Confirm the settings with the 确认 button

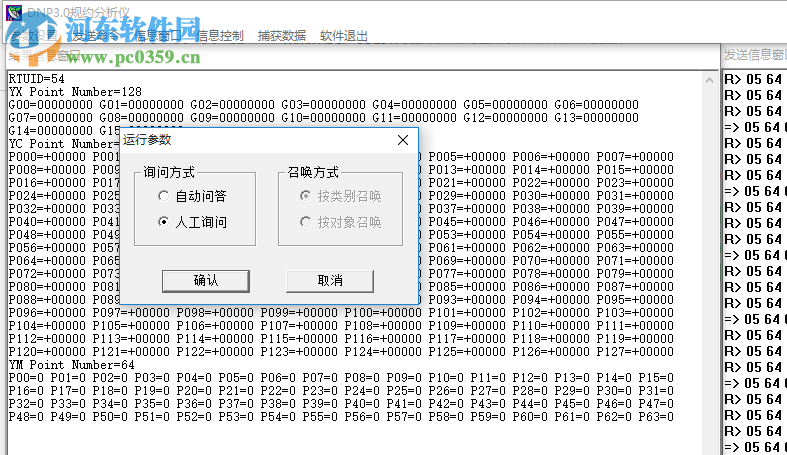pos(206,281)
